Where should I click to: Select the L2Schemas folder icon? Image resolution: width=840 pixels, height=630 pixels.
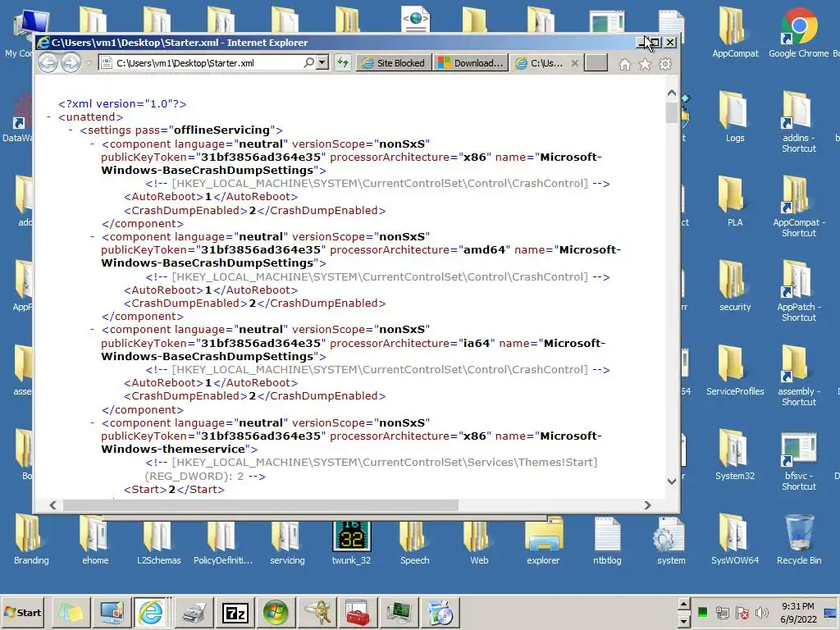click(158, 540)
